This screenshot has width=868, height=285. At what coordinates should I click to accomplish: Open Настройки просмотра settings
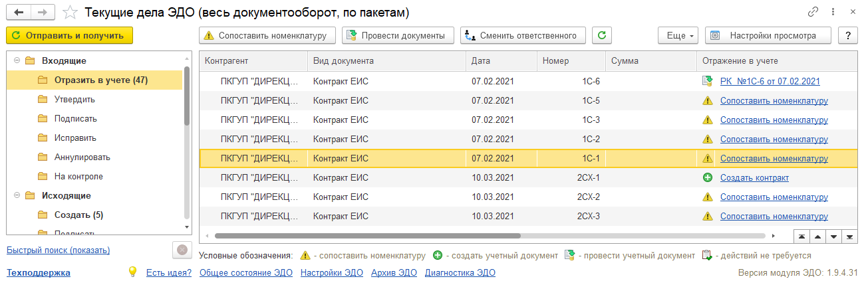coord(770,35)
